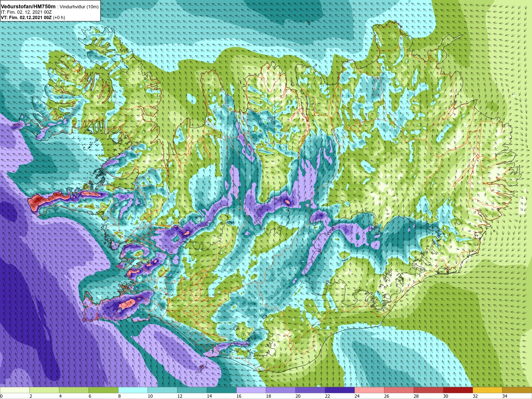Pick the pale yellow 0–2 legend swatch
Image resolution: width=532 pixels, height=399 pixels.
pos(15,390)
